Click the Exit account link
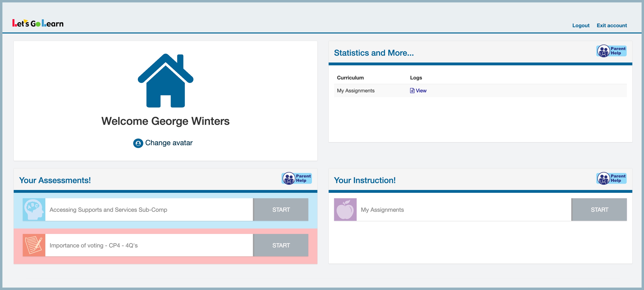Viewport: 644px width, 290px height. [x=612, y=26]
